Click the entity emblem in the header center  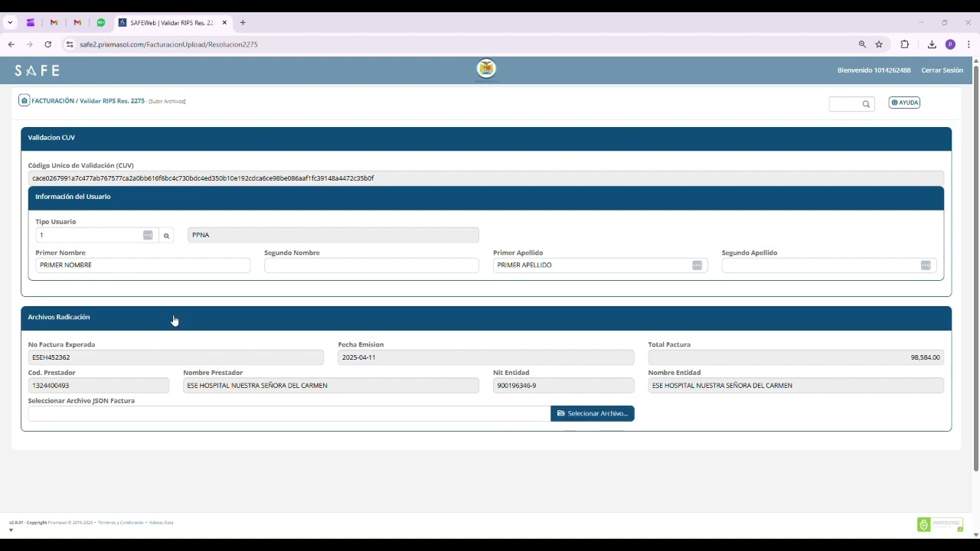pos(486,69)
